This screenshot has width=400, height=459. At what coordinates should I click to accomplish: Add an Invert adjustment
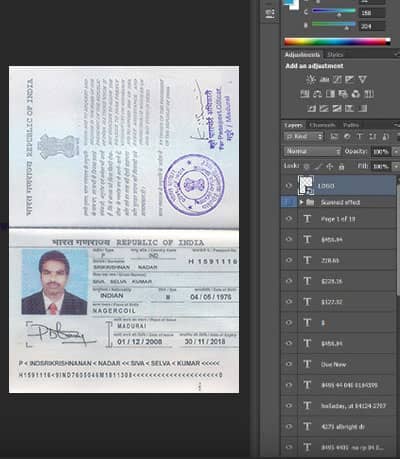click(311, 108)
